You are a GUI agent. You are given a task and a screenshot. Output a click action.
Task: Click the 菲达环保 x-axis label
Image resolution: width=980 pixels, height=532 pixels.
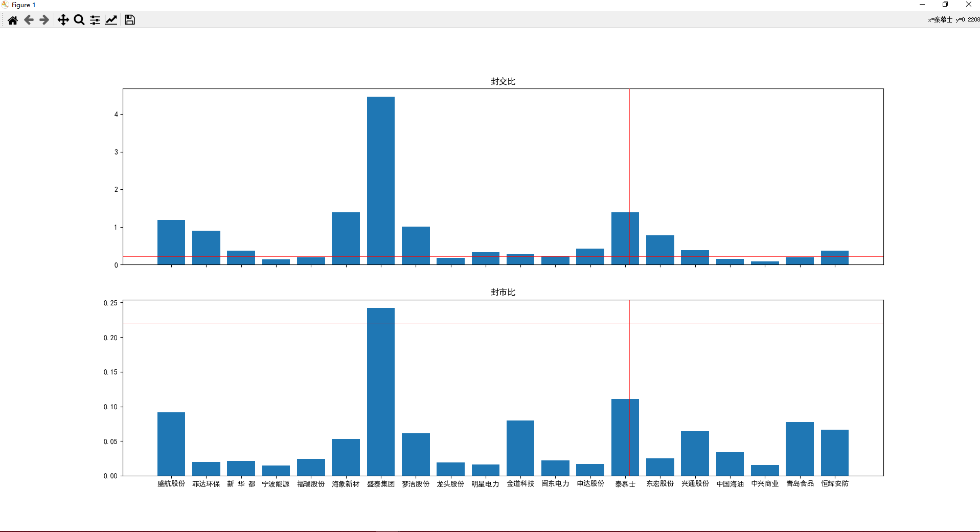(206, 483)
